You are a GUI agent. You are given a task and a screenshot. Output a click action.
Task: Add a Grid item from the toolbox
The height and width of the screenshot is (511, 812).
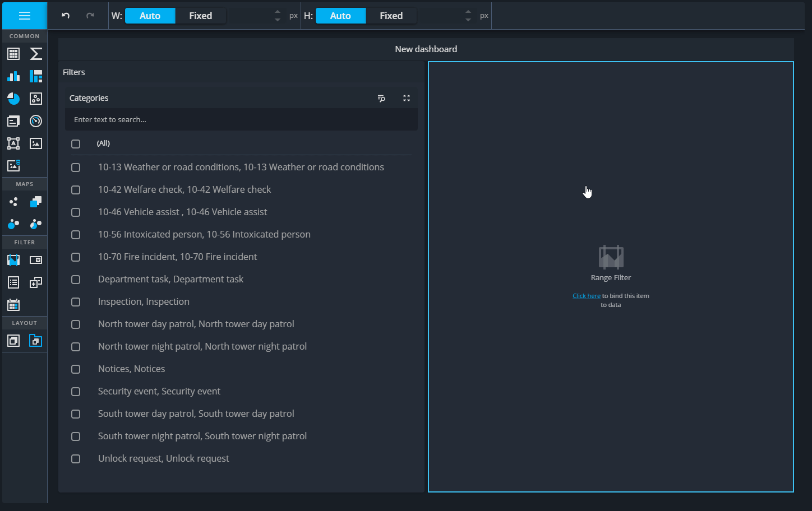coord(13,54)
